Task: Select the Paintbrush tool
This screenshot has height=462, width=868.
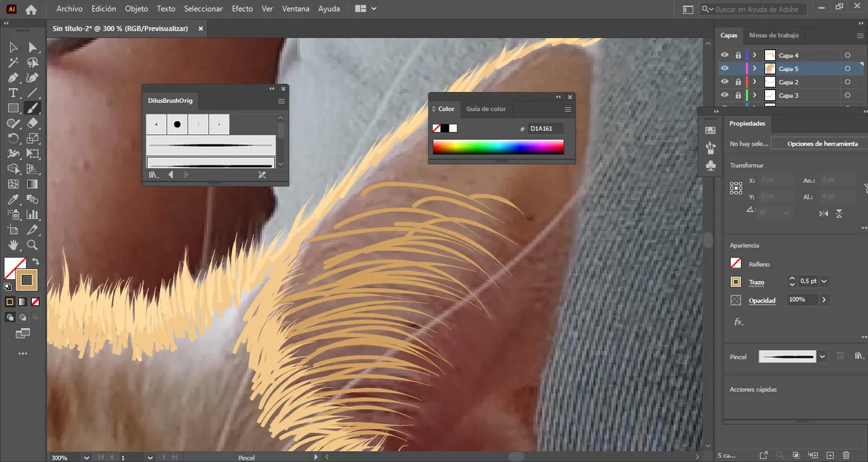Action: pos(32,108)
